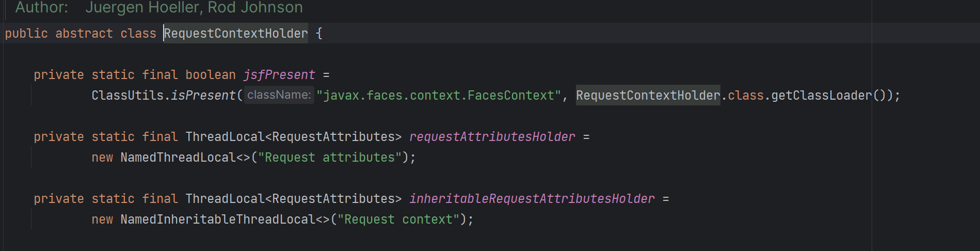Click the RequestContextHolder class name in declaration

point(236,34)
